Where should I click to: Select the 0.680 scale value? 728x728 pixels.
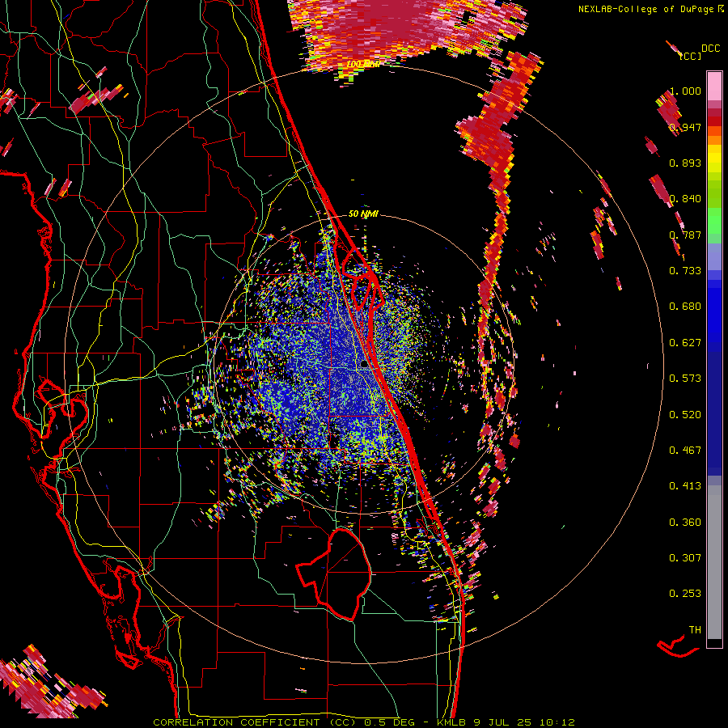pos(685,307)
